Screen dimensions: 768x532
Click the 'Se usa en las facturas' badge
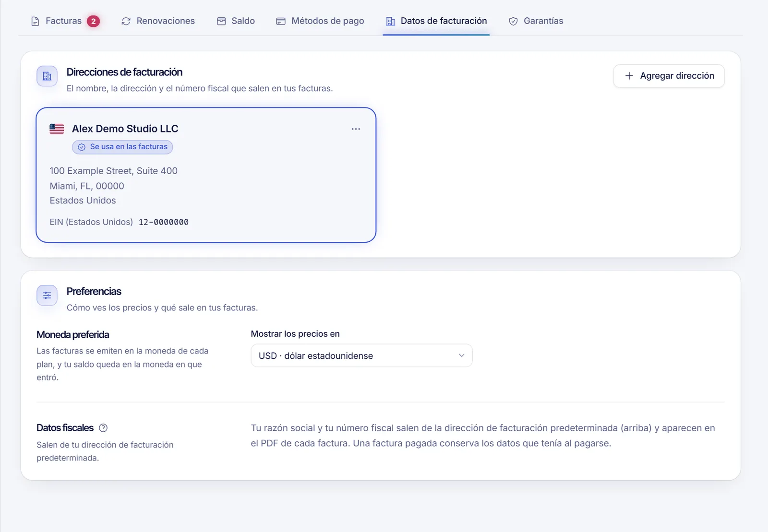click(x=122, y=147)
